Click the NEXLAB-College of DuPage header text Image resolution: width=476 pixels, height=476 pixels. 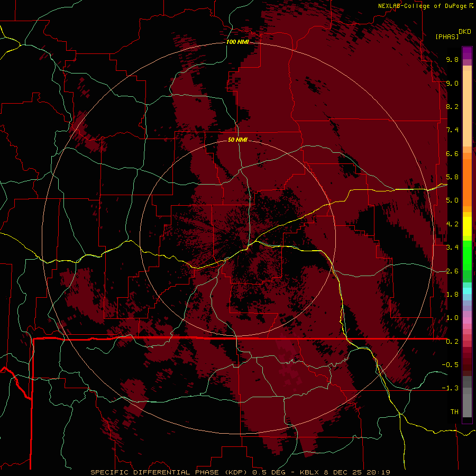[x=422, y=6]
